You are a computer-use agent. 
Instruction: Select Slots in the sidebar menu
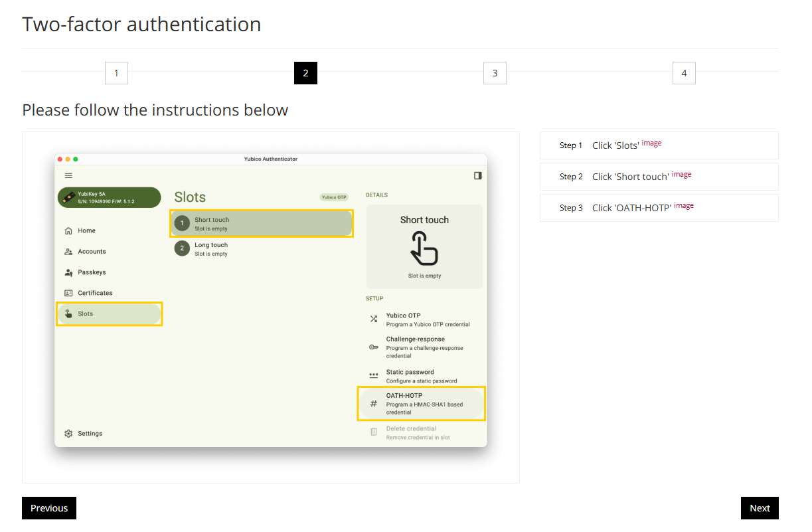pos(110,314)
